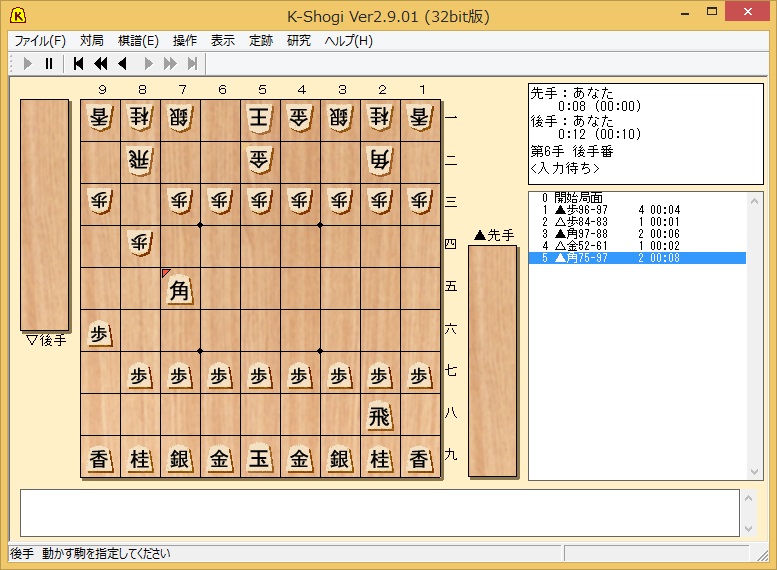The width and height of the screenshot is (777, 570).
Task: Open the 定跡 menu
Action: 261,41
